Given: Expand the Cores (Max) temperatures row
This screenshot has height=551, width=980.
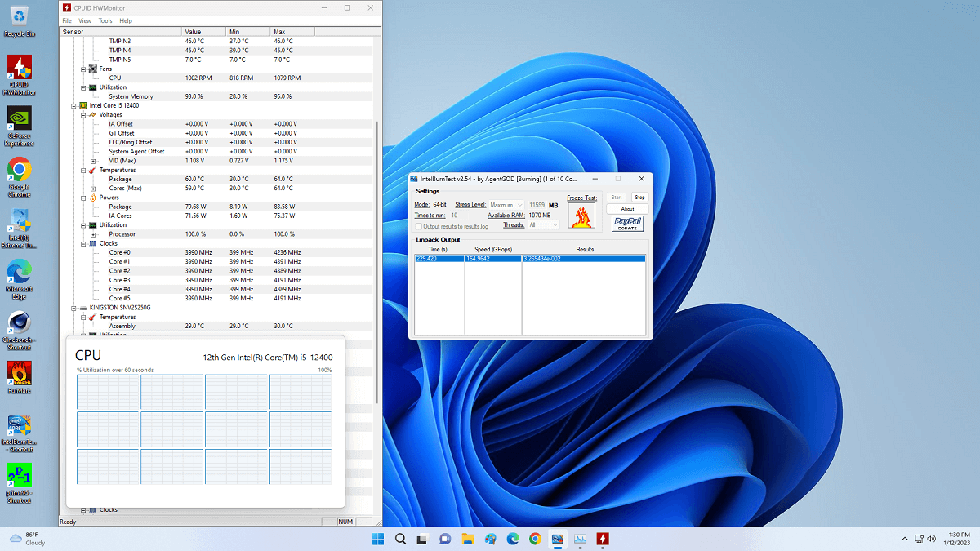Looking at the screenshot, I should pyautogui.click(x=93, y=189).
